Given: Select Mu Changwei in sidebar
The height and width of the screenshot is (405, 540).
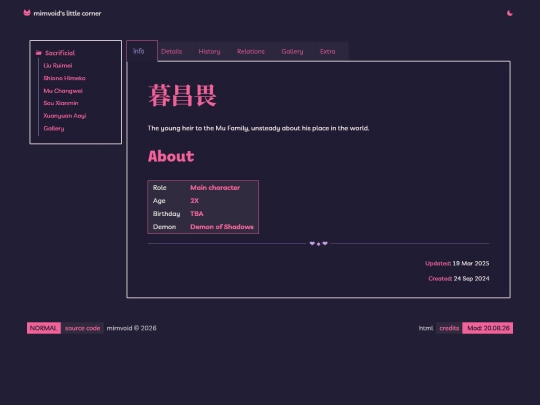Looking at the screenshot, I should pos(63,91).
